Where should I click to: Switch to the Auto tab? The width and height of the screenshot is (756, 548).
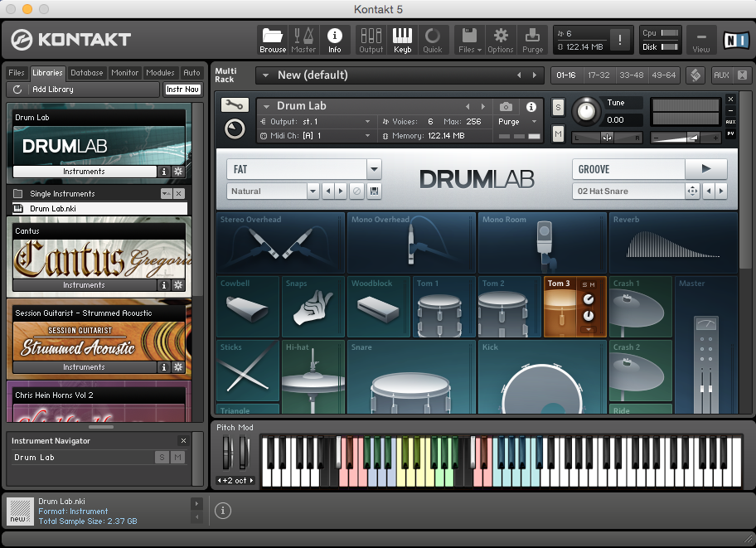[191, 73]
